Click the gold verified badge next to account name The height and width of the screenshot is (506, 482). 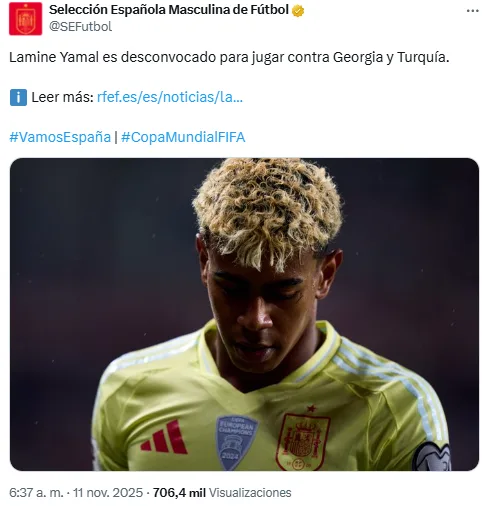[298, 11]
